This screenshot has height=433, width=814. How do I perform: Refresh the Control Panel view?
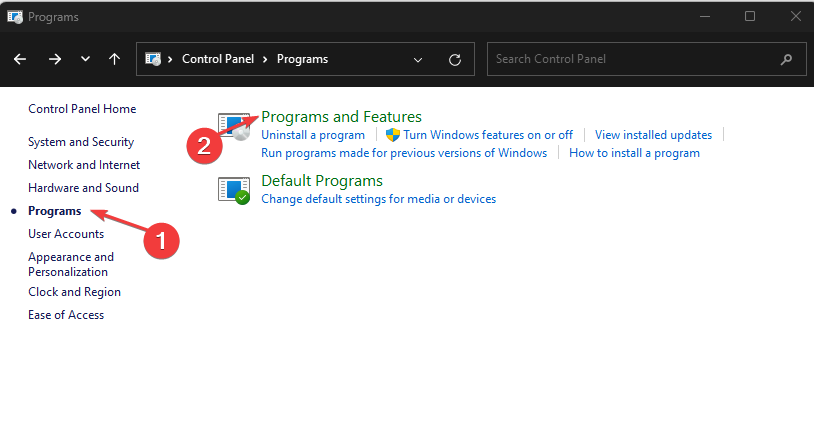click(x=455, y=59)
